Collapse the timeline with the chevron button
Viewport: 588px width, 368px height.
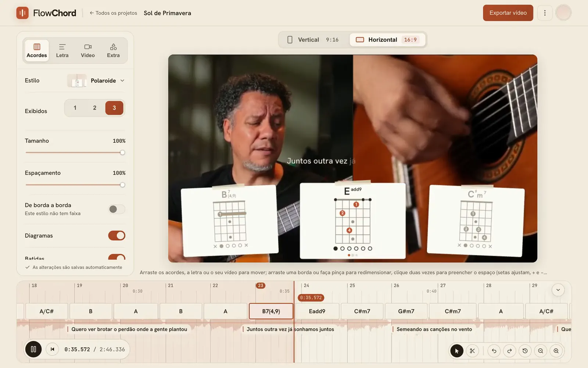[x=558, y=290]
